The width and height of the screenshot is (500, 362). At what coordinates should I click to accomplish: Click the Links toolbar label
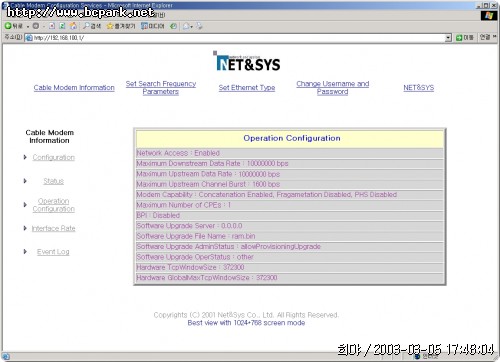click(485, 37)
